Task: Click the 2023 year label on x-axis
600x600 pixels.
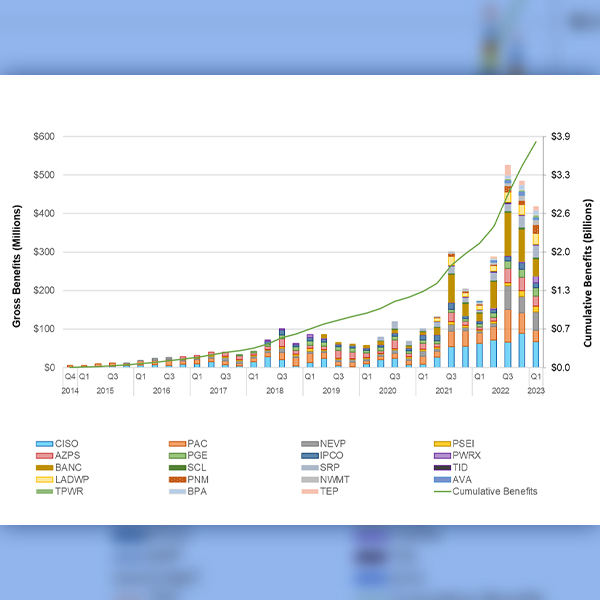Action: click(535, 390)
